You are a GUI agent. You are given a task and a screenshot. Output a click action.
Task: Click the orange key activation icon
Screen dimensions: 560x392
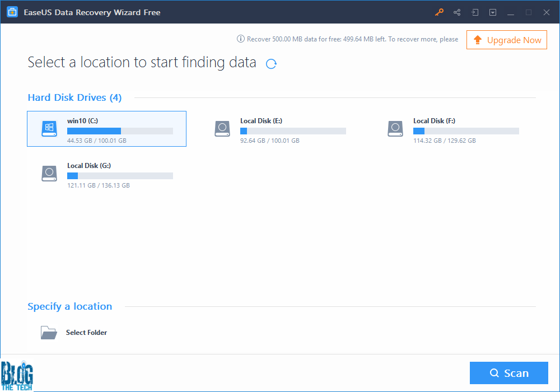click(439, 12)
